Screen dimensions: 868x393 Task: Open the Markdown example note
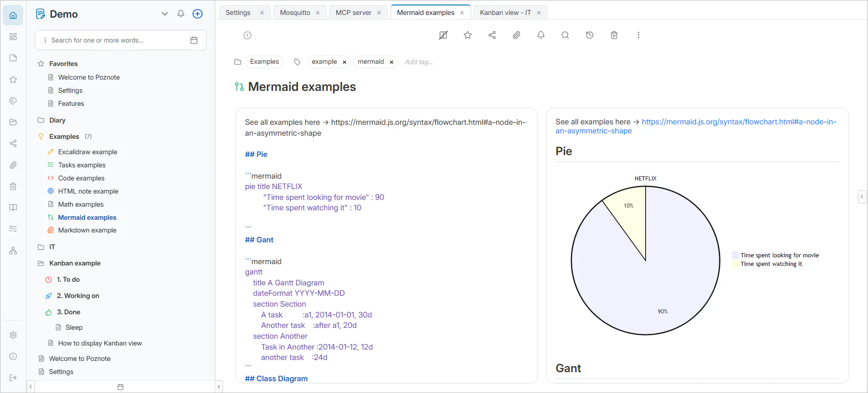point(87,230)
